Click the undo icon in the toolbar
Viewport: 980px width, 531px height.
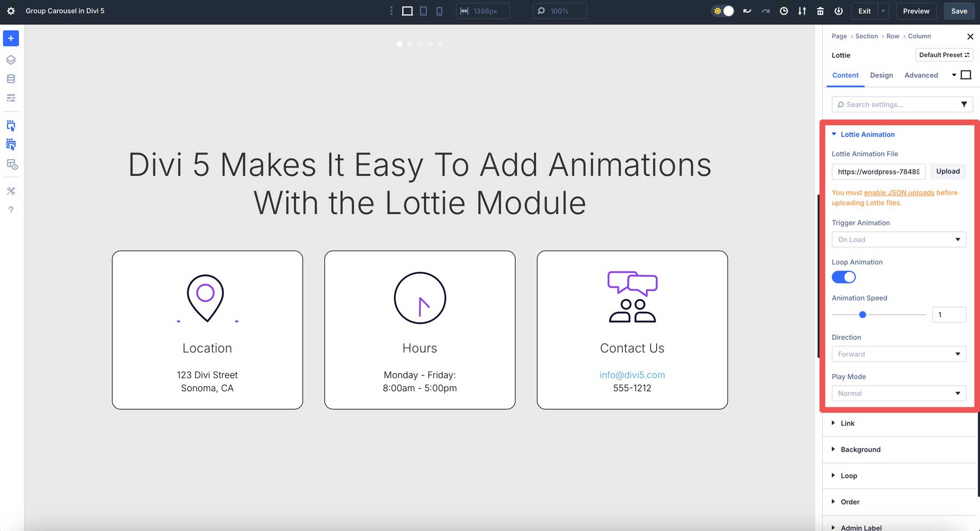[747, 10]
